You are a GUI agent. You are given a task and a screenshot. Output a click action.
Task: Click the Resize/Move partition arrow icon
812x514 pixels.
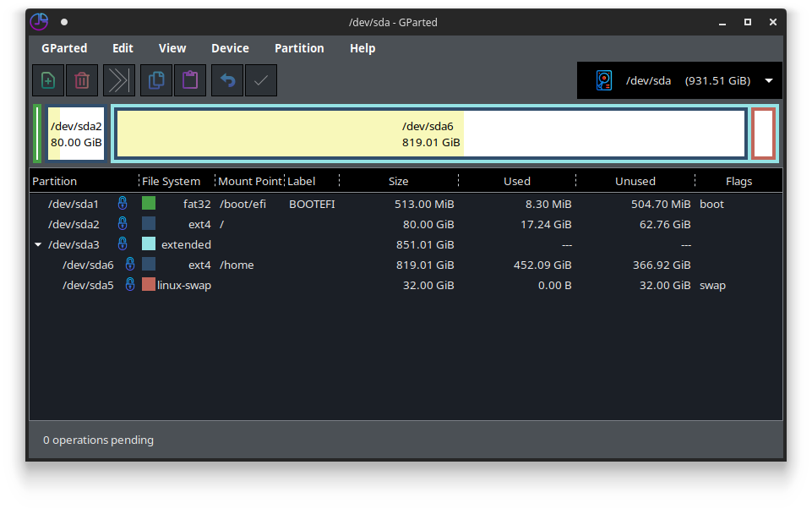click(119, 80)
